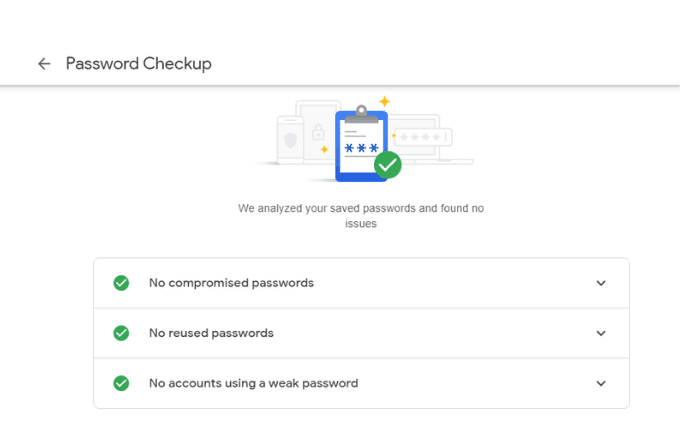Click the asterisks password field in the illustration
The image size is (680, 438).
(424, 136)
